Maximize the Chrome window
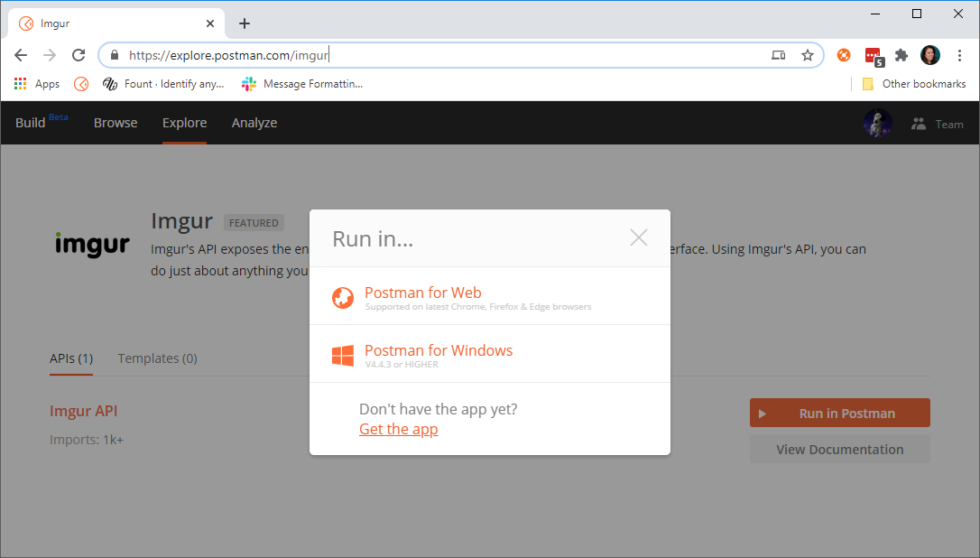 pos(916,14)
